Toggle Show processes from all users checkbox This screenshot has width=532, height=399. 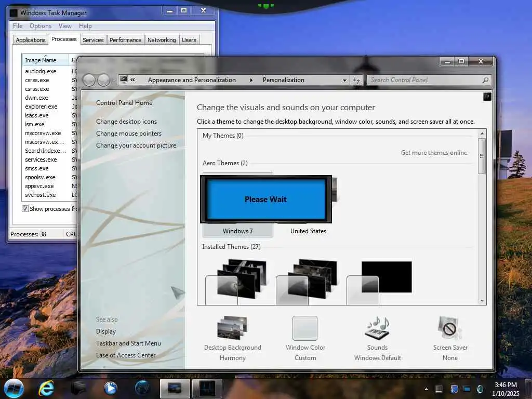(x=25, y=208)
